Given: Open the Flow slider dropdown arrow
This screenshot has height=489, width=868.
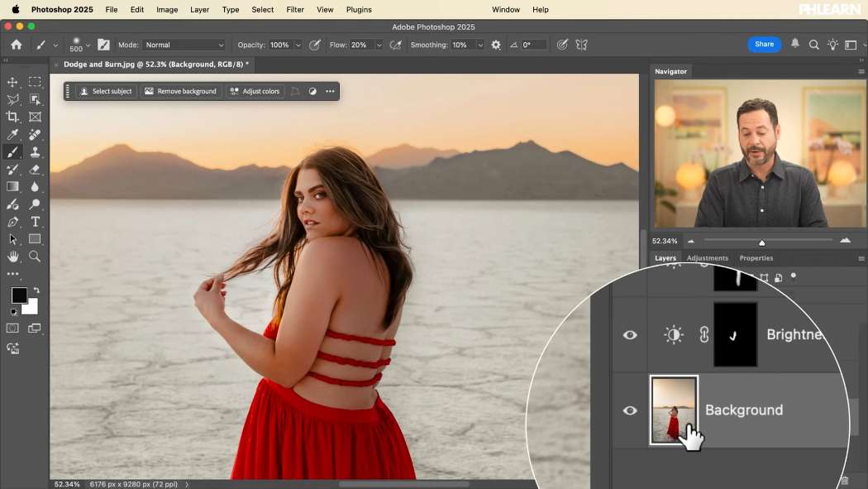Looking at the screenshot, I should pyautogui.click(x=379, y=45).
